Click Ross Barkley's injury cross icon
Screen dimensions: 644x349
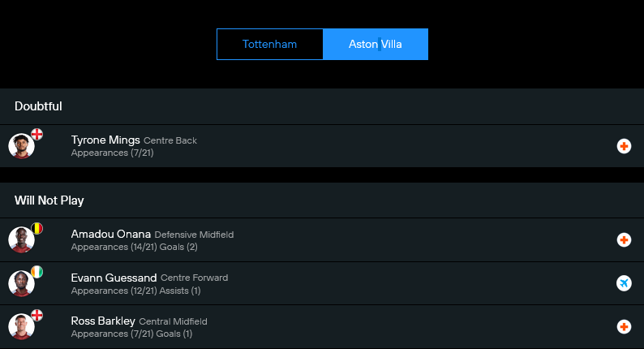[x=624, y=326]
